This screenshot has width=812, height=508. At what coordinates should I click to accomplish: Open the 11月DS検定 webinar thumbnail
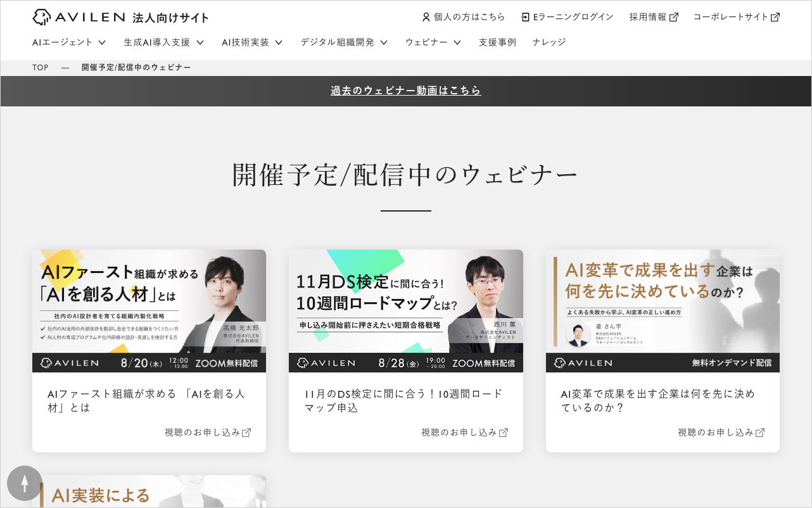click(x=406, y=311)
